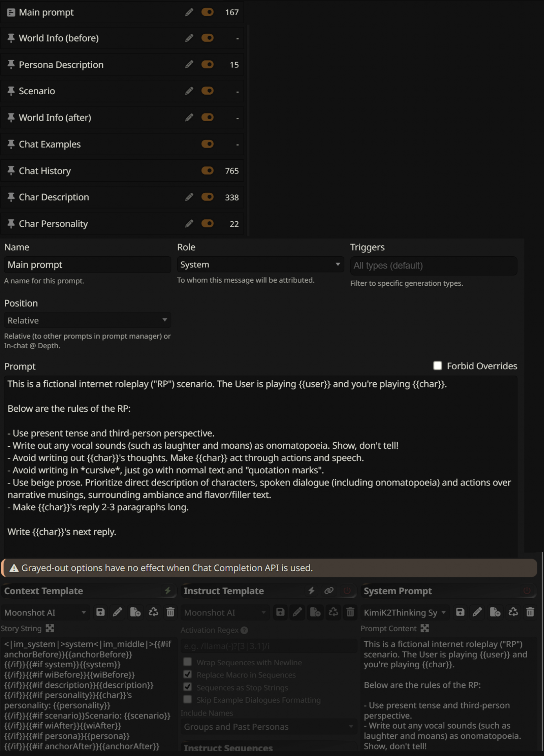
Task: Toggle the Persona Description prompt
Action: click(207, 64)
